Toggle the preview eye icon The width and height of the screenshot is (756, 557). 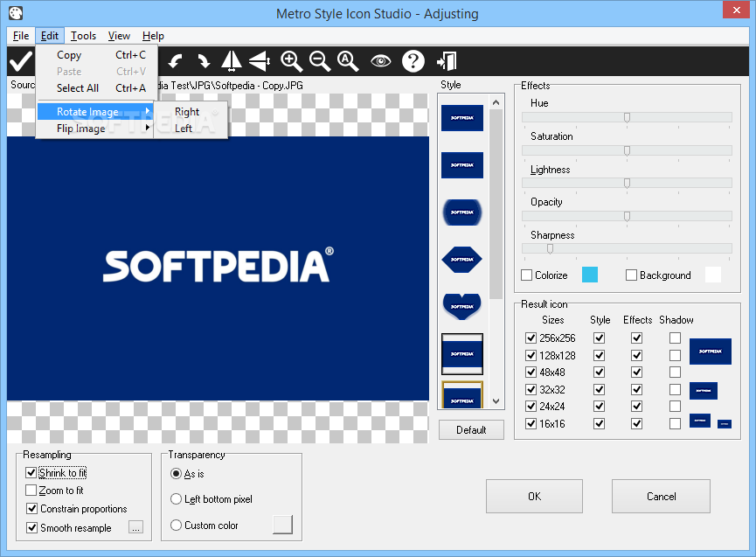(381, 61)
